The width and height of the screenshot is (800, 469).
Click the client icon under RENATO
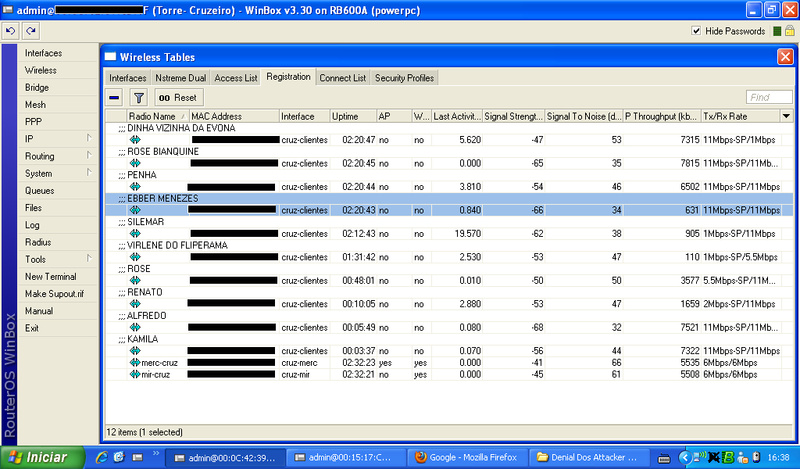pyautogui.click(x=135, y=304)
